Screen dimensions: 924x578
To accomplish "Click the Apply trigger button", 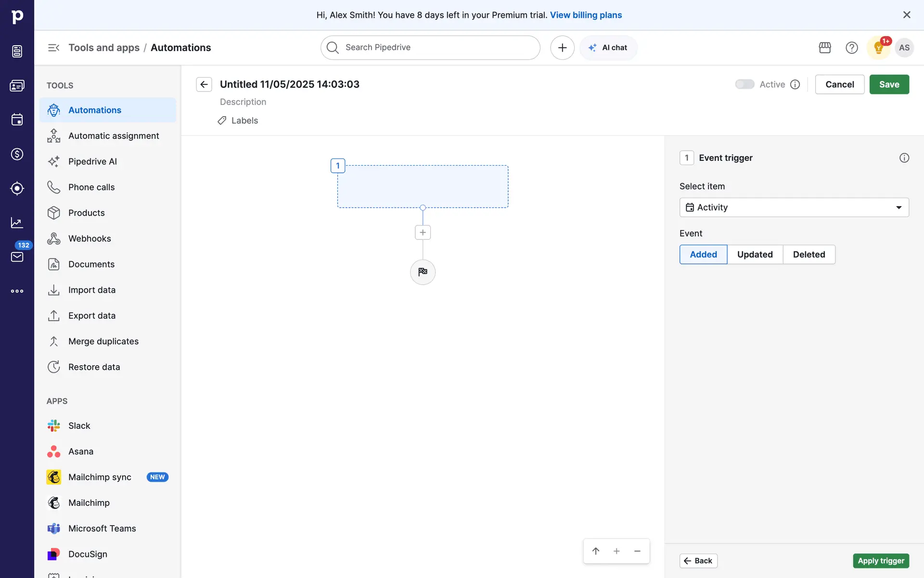I will [x=881, y=561].
